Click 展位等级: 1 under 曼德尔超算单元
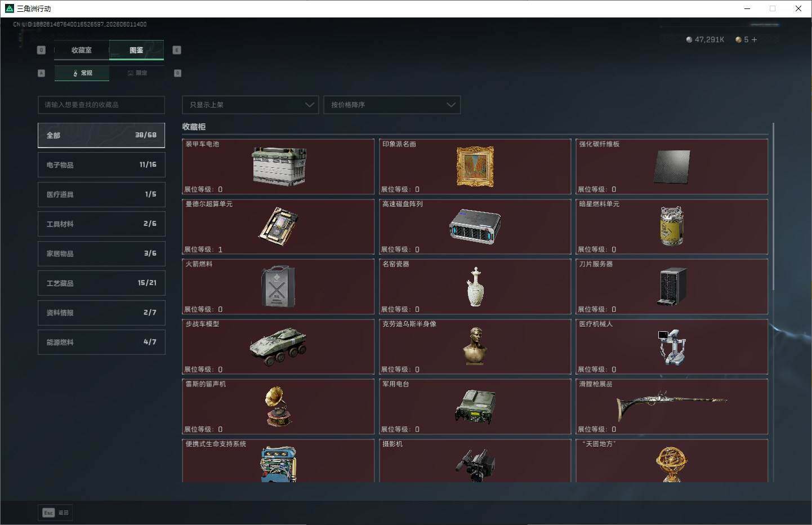This screenshot has width=812, height=525. [x=203, y=249]
